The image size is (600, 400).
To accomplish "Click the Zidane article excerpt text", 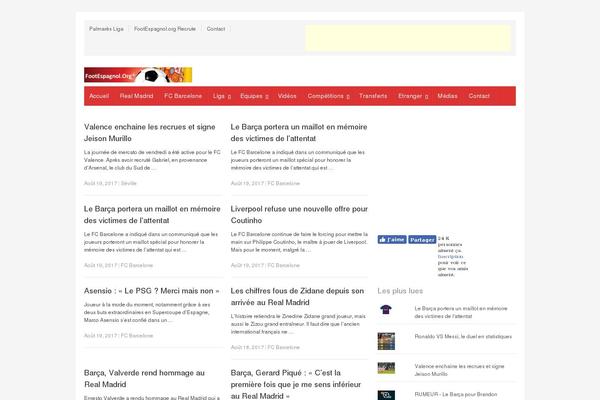I will click(298, 324).
